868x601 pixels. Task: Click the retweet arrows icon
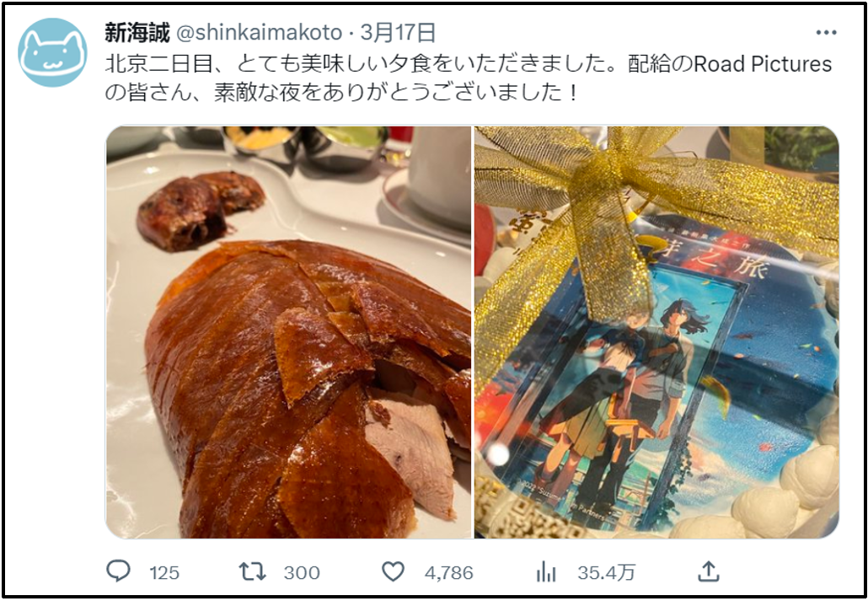coord(253,571)
